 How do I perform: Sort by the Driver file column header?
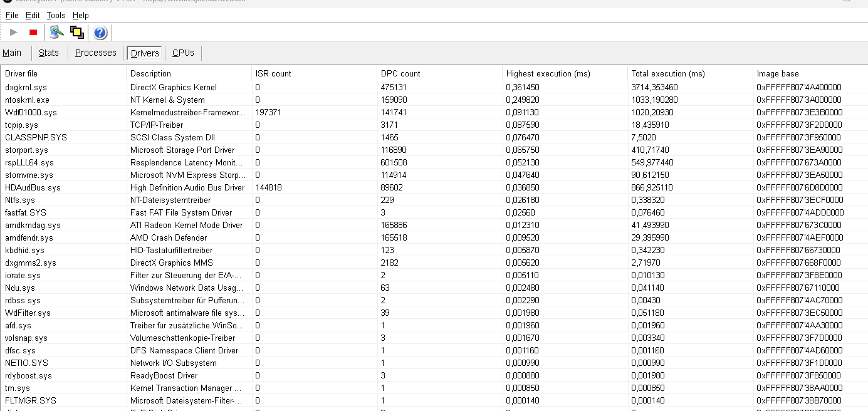tap(63, 73)
